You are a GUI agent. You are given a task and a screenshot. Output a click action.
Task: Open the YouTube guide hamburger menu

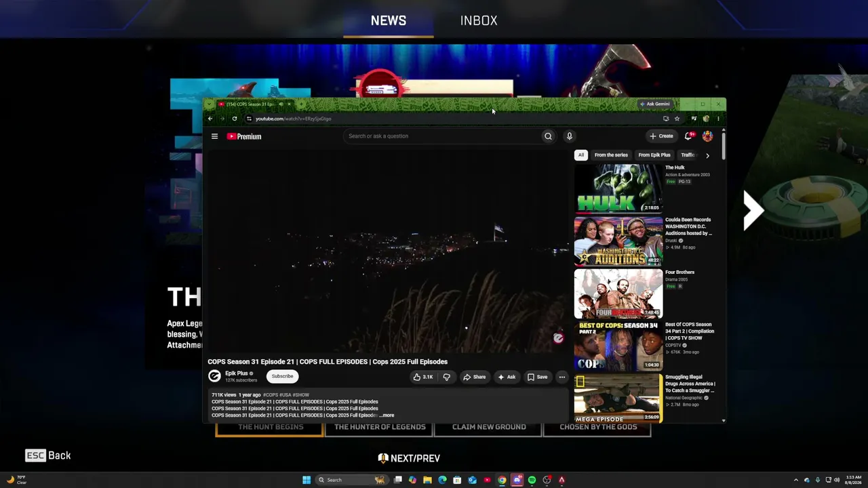[x=214, y=136]
